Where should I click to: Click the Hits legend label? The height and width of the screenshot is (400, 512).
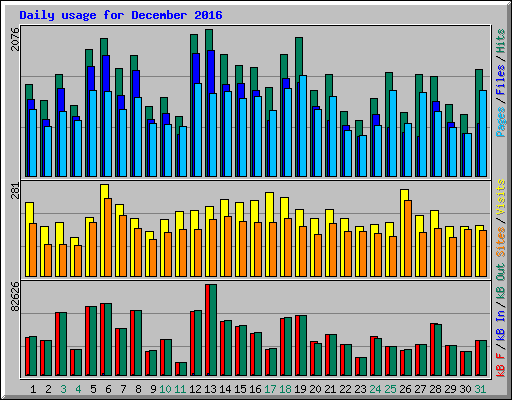click(501, 41)
